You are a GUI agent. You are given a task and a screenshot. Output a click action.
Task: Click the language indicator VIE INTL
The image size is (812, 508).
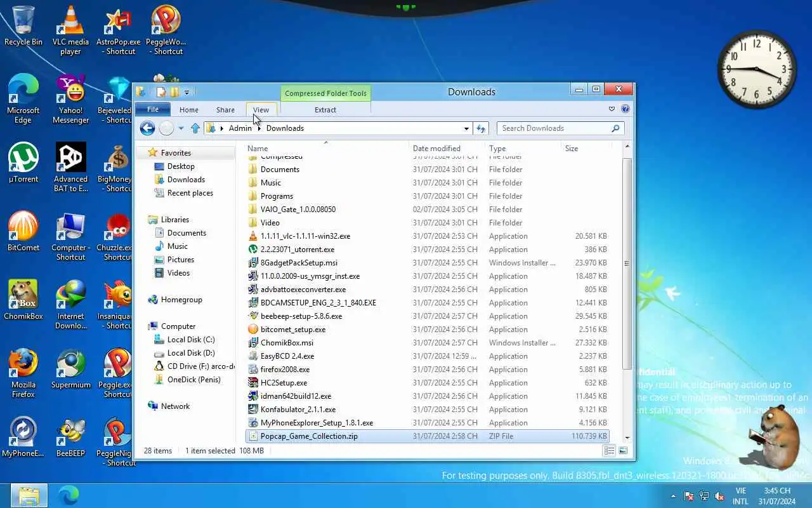[x=740, y=496]
